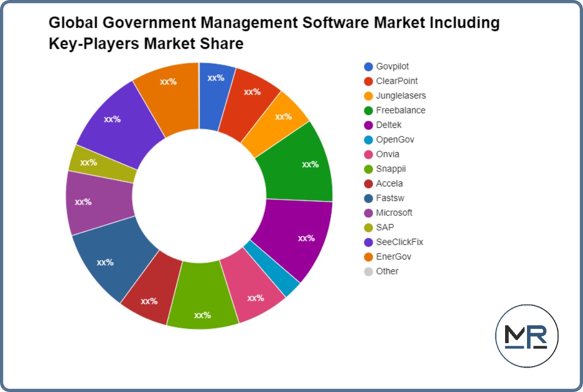Click the Snappii legend label
The width and height of the screenshot is (583, 392).
coord(391,169)
